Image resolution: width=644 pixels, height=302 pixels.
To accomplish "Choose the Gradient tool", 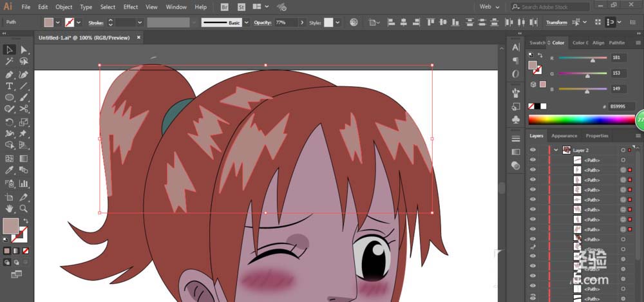I will click(x=24, y=158).
